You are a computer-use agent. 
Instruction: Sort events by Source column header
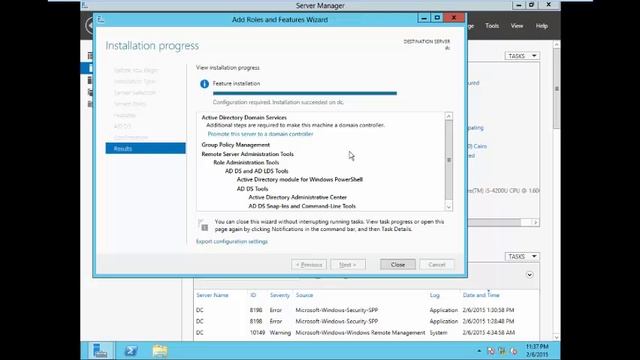coord(304,295)
